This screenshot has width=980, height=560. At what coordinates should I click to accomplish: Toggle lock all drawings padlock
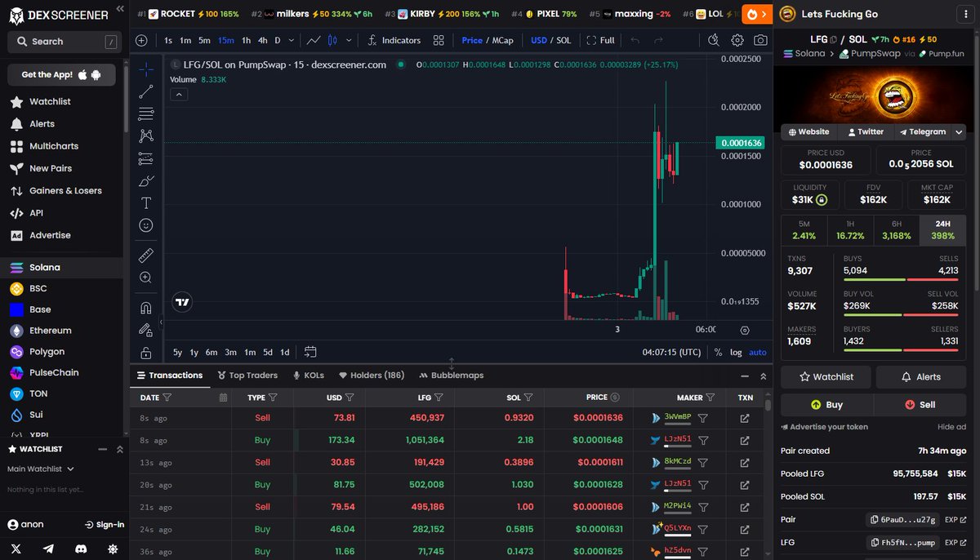tap(146, 353)
